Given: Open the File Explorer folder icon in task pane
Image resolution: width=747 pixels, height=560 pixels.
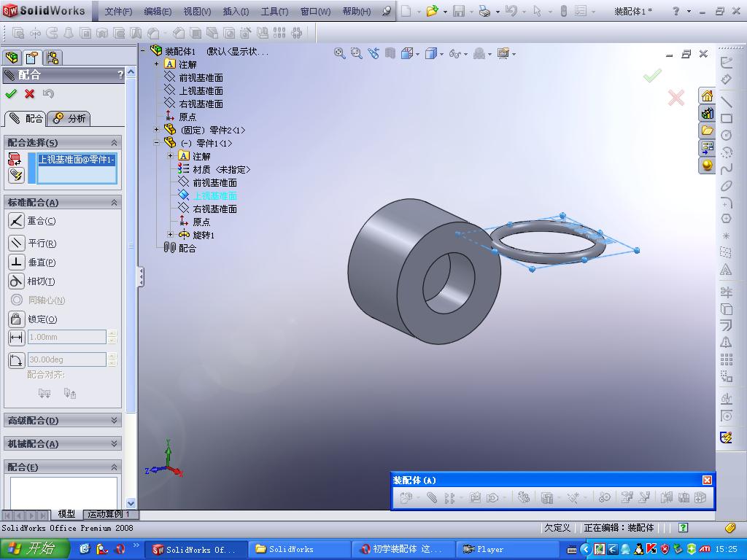Looking at the screenshot, I should pos(707,131).
